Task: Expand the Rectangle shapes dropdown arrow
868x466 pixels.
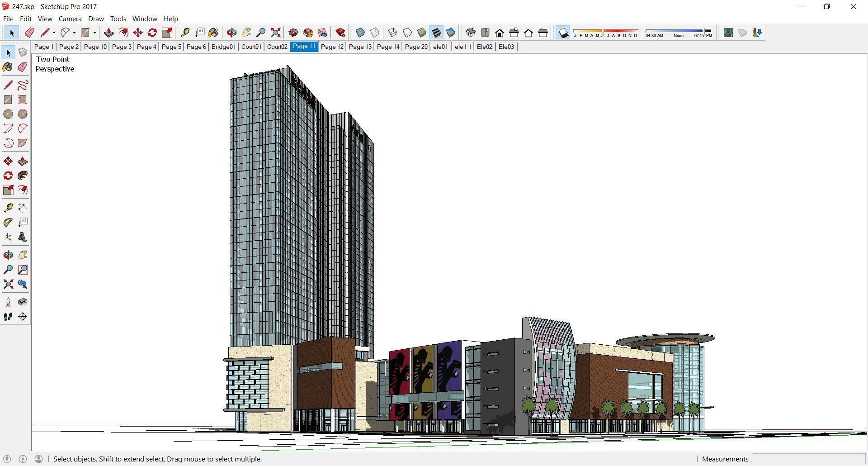Action: click(94, 33)
